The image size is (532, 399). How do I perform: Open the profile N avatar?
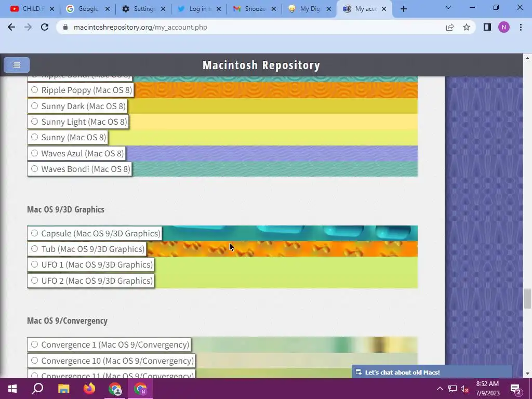coord(504,27)
